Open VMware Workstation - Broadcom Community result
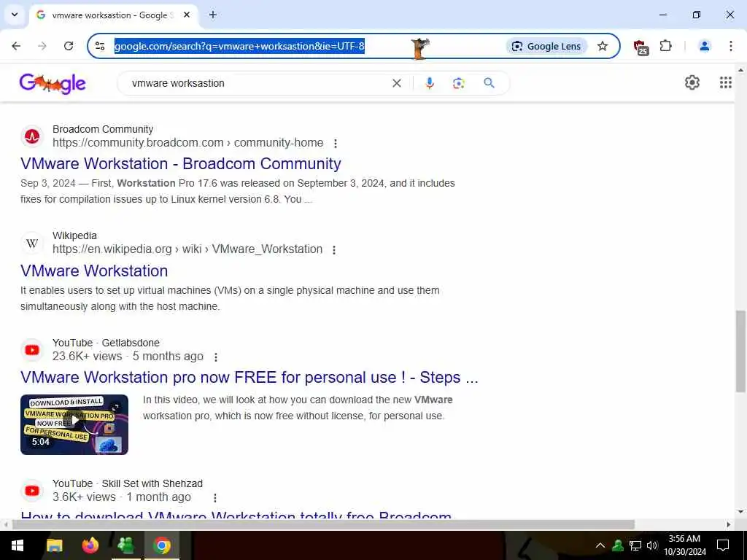This screenshot has height=560, width=747. pyautogui.click(x=181, y=163)
